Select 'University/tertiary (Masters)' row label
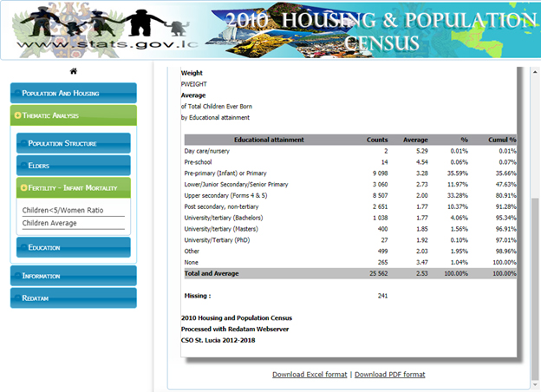The image size is (541, 392). tap(221, 229)
